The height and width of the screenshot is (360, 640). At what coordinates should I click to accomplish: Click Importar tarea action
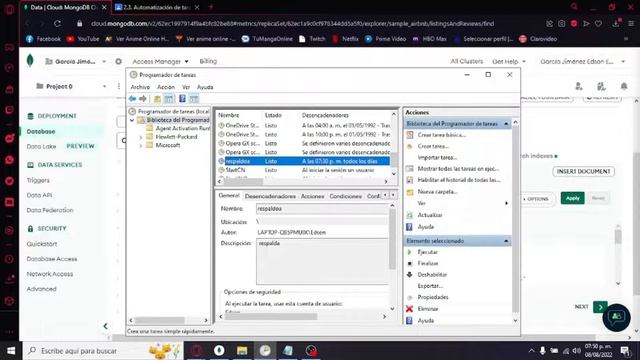[437, 158]
